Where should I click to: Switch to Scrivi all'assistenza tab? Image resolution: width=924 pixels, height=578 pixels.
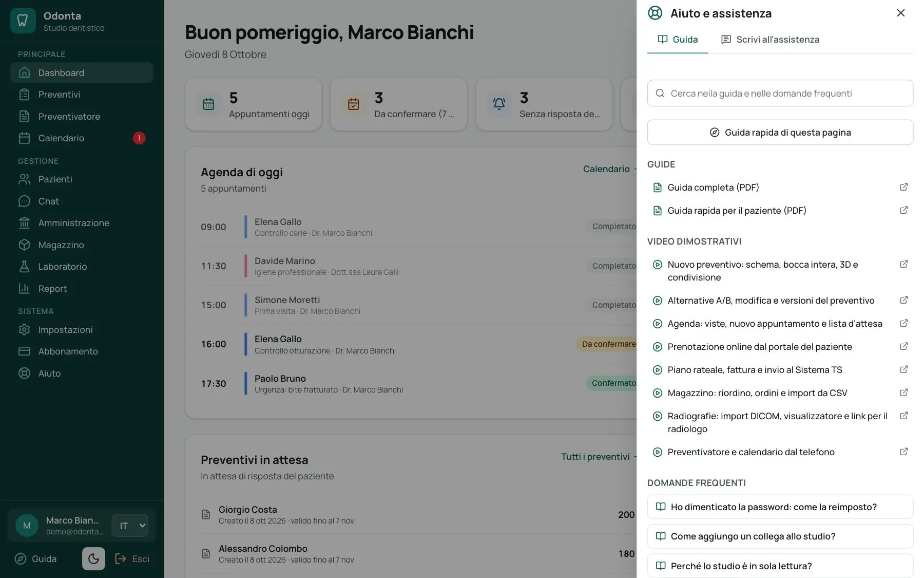770,40
